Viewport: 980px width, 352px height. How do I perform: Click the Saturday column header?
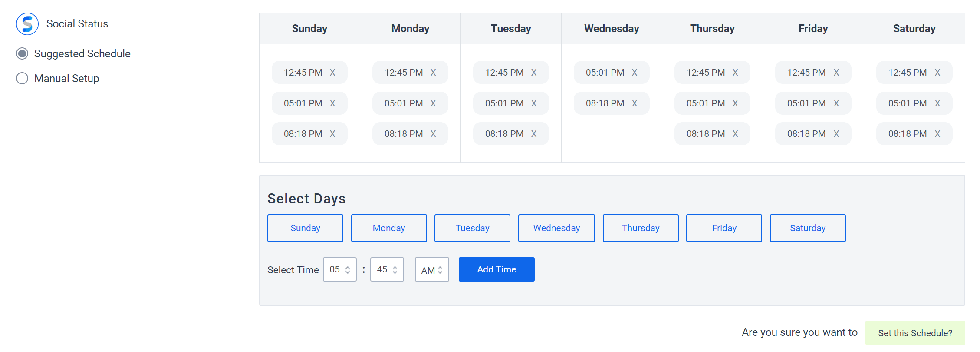(x=914, y=29)
